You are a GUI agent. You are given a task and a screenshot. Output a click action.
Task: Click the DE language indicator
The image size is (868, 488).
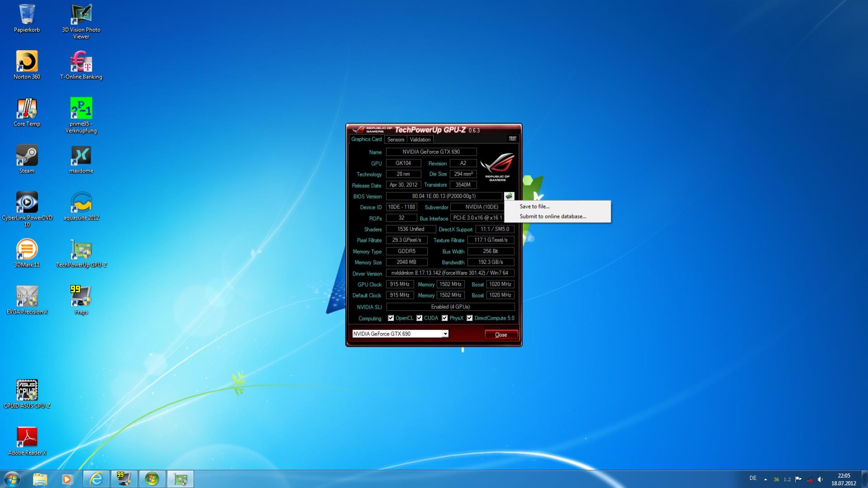(753, 478)
